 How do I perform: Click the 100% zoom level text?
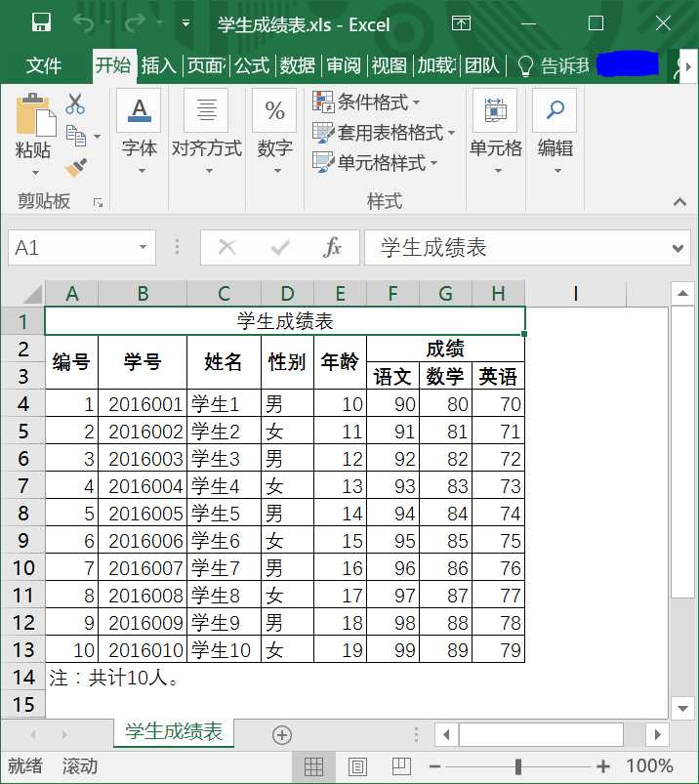point(649,765)
